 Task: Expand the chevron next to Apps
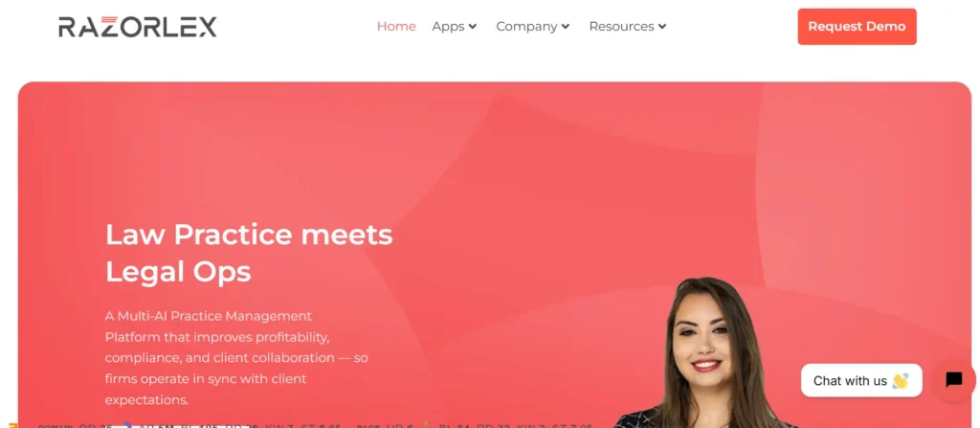[x=473, y=26]
